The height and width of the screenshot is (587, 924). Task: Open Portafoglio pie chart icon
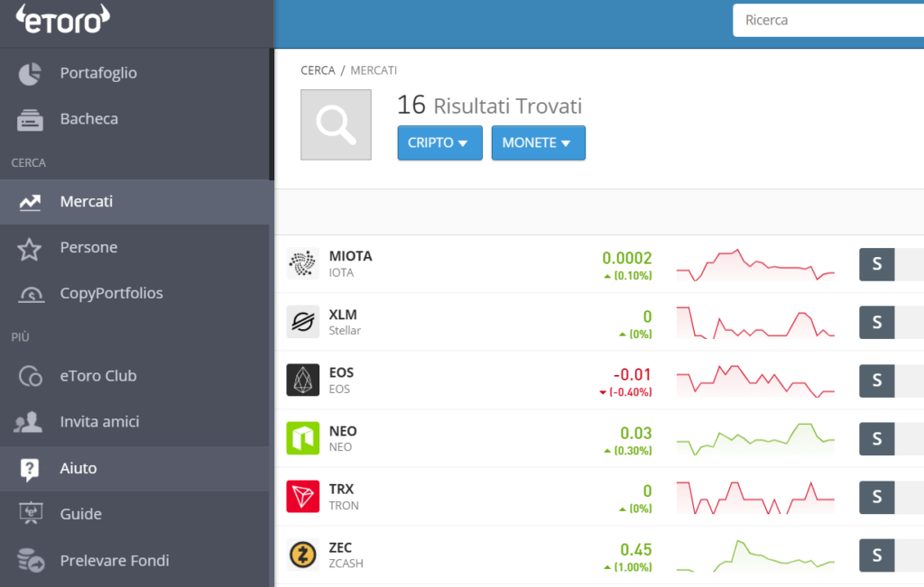30,74
